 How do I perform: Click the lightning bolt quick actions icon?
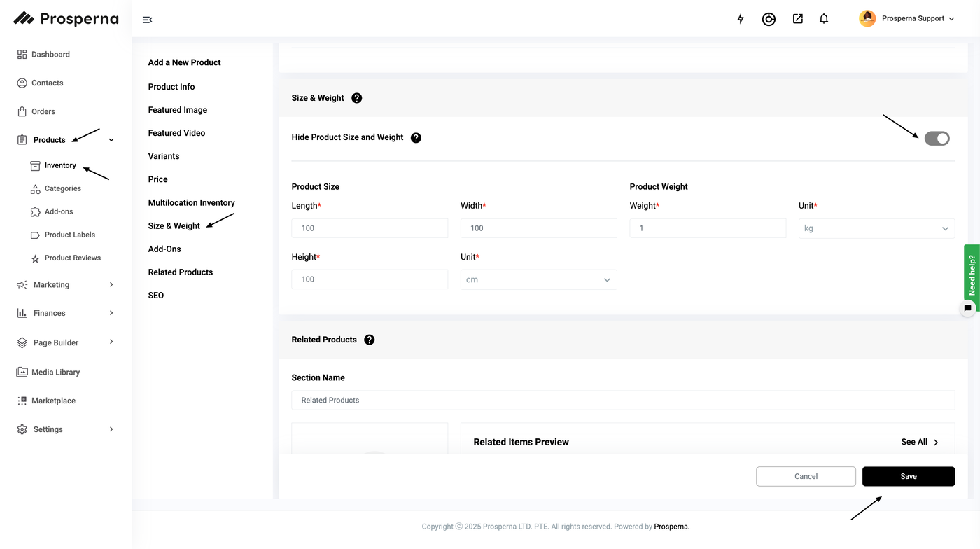[x=741, y=19]
